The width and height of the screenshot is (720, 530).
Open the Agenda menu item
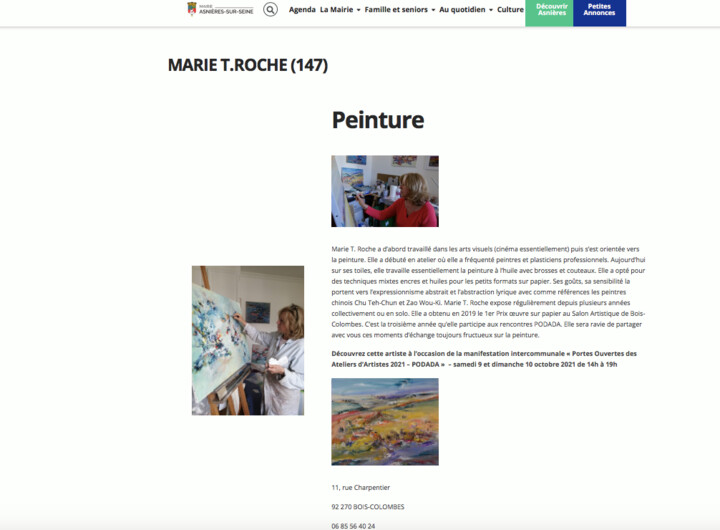pyautogui.click(x=302, y=9)
